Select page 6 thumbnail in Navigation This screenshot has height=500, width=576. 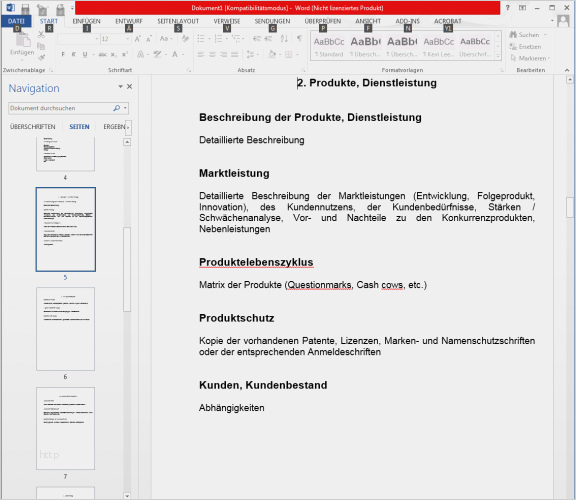[65, 329]
